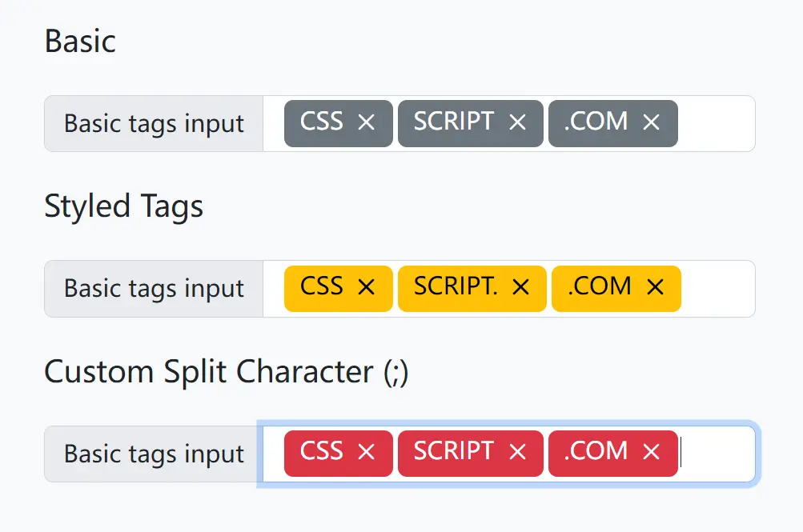
Task: Remove the red .COM tag
Action: click(652, 452)
